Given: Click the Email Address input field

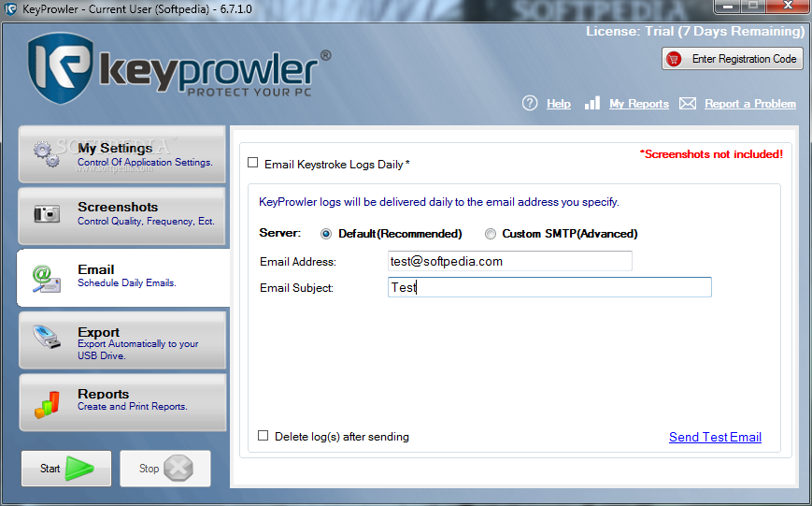Looking at the screenshot, I should [x=509, y=261].
